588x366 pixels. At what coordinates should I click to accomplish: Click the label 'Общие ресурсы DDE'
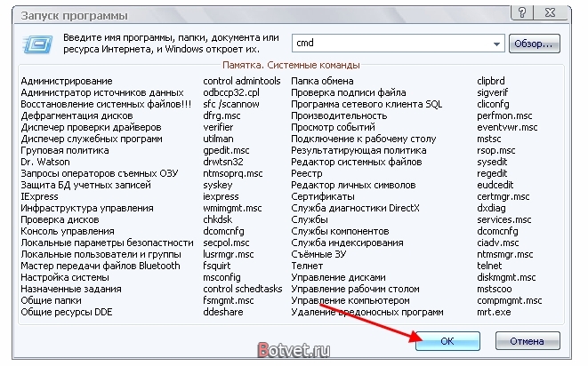(x=67, y=312)
